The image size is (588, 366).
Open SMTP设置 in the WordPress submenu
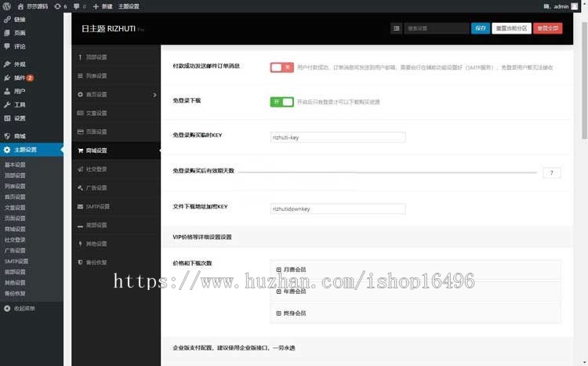pyautogui.click(x=16, y=261)
